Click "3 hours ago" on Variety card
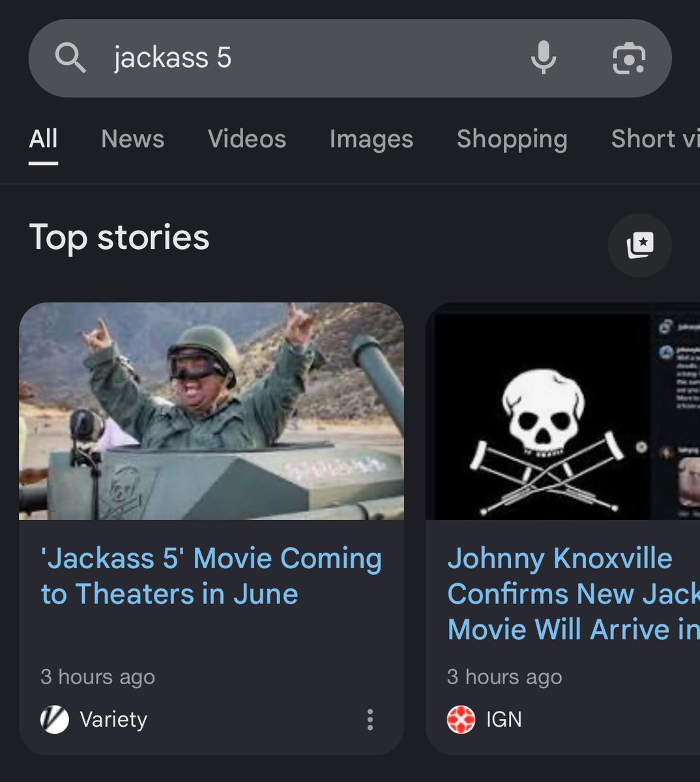 (x=98, y=677)
